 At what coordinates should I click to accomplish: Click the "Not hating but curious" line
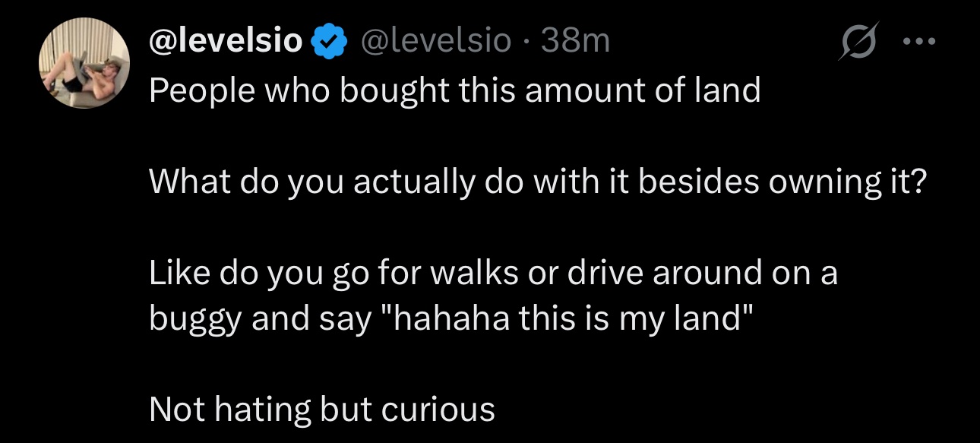322,410
